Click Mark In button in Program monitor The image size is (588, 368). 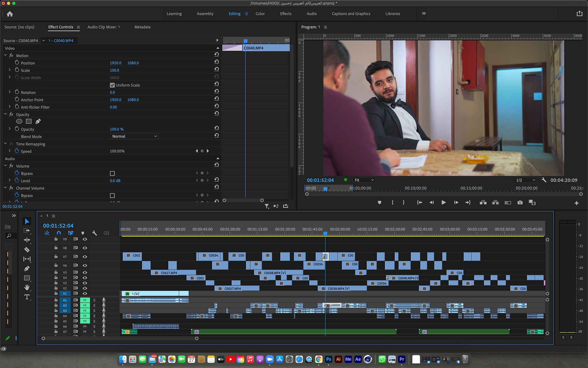[x=393, y=203]
